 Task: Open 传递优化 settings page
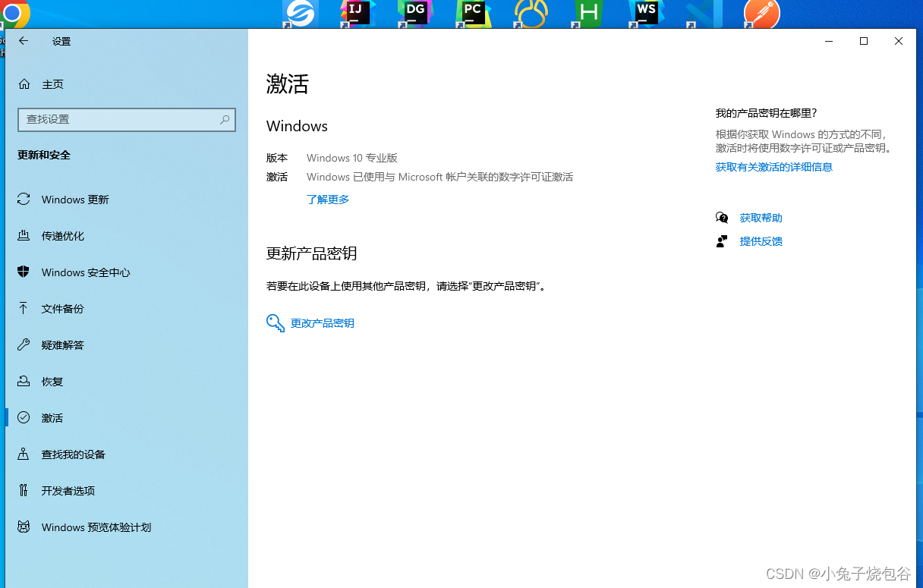pyautogui.click(x=126, y=236)
